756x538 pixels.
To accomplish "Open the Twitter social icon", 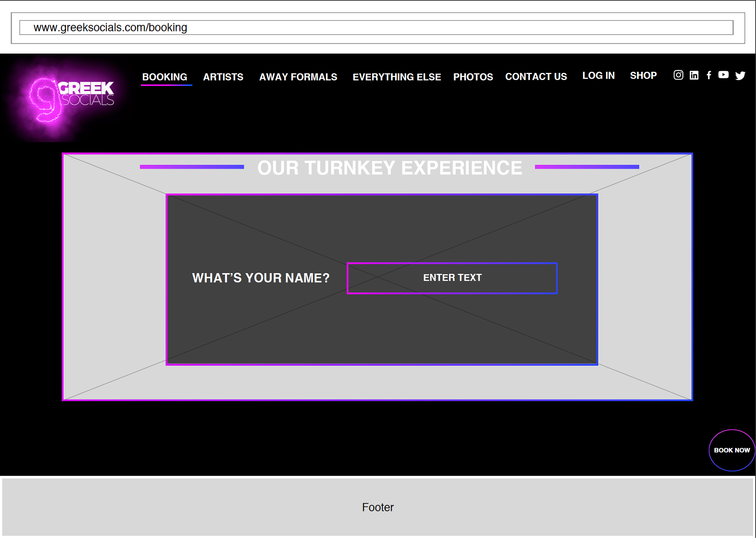I will 740,76.
